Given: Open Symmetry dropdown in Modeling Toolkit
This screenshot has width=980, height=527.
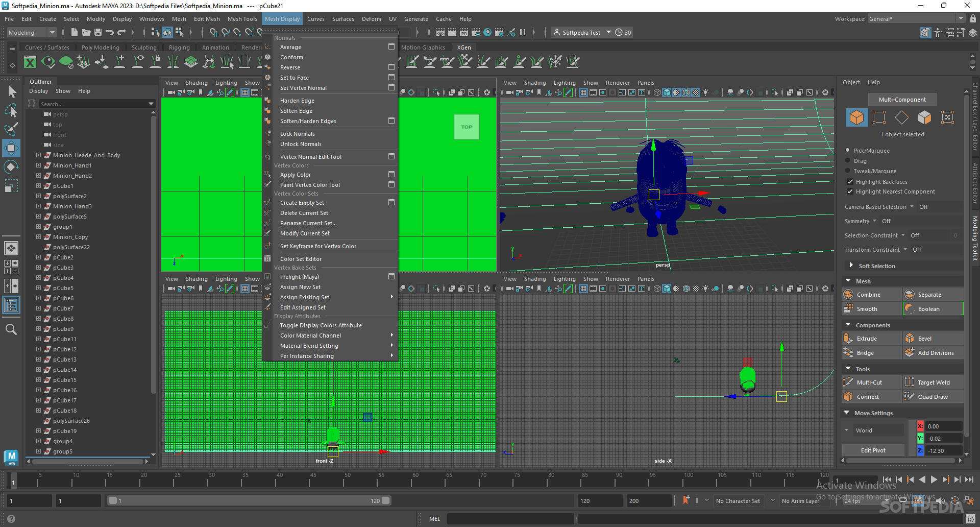Looking at the screenshot, I should coord(874,221).
